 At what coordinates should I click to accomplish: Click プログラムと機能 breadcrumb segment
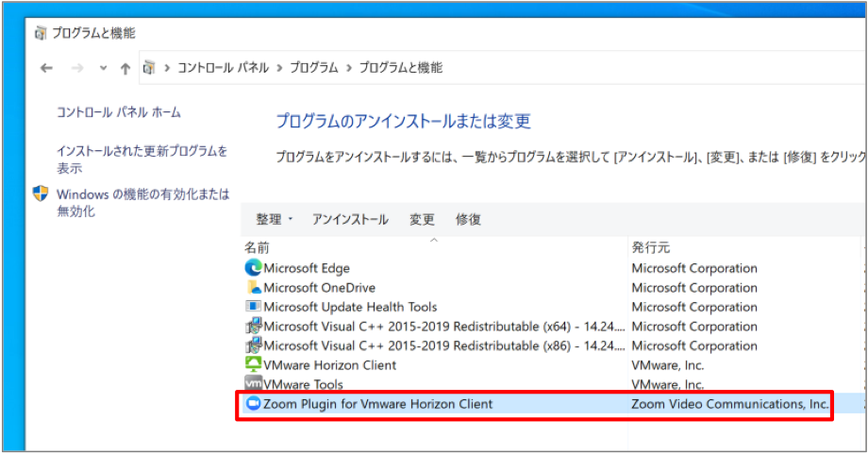(x=401, y=68)
